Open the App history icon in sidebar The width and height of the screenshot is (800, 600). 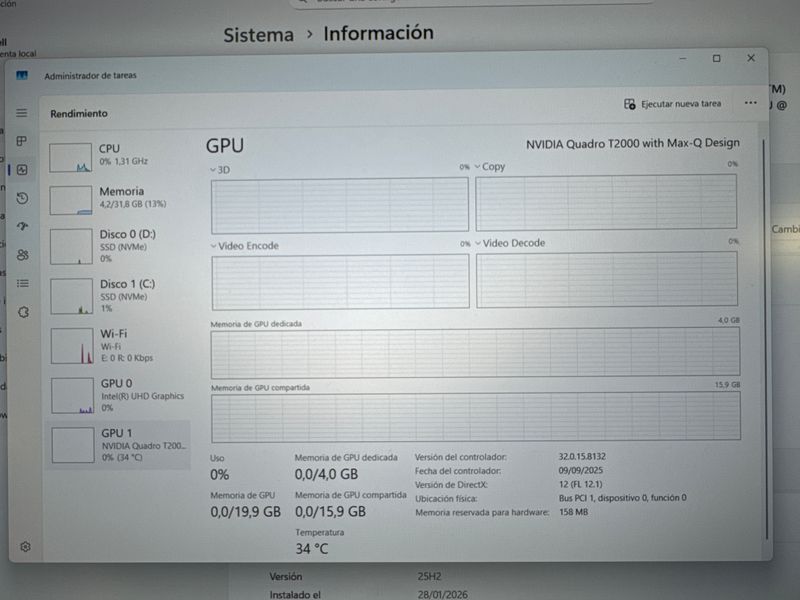[x=22, y=198]
